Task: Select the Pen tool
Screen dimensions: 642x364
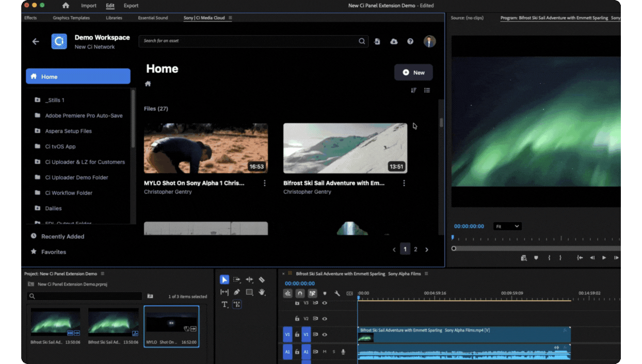Action: [237, 292]
